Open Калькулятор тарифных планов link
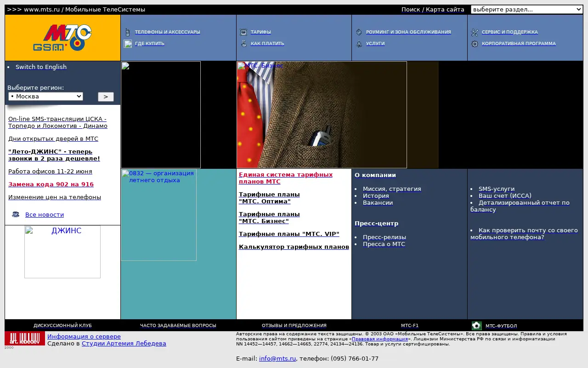The width and height of the screenshot is (588, 368). 294,247
